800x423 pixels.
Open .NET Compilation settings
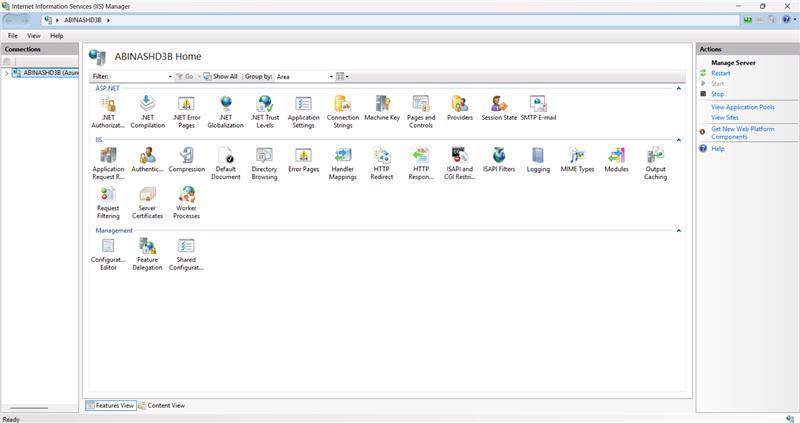pos(147,111)
